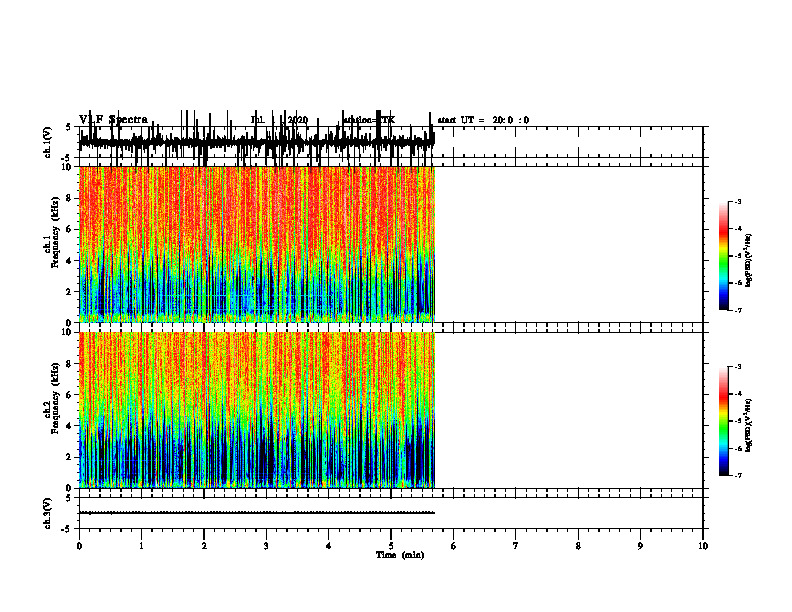This screenshot has width=792, height=612.
Task: Click the ch.2 color bar unit label
Action: coord(748,425)
